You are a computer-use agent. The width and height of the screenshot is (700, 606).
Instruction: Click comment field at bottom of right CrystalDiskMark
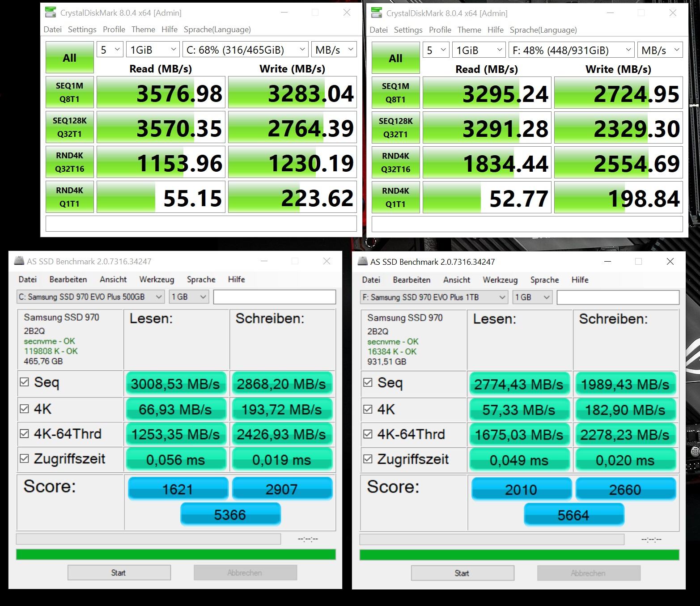(527, 224)
